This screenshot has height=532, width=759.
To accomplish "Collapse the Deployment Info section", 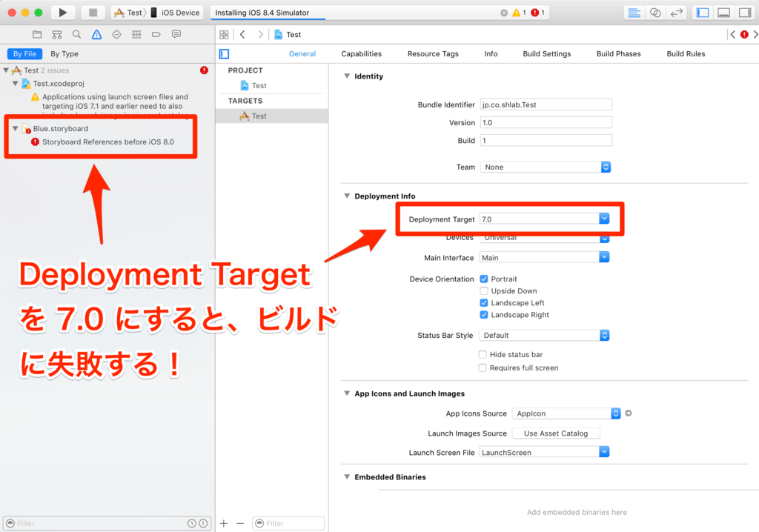I will [x=347, y=196].
